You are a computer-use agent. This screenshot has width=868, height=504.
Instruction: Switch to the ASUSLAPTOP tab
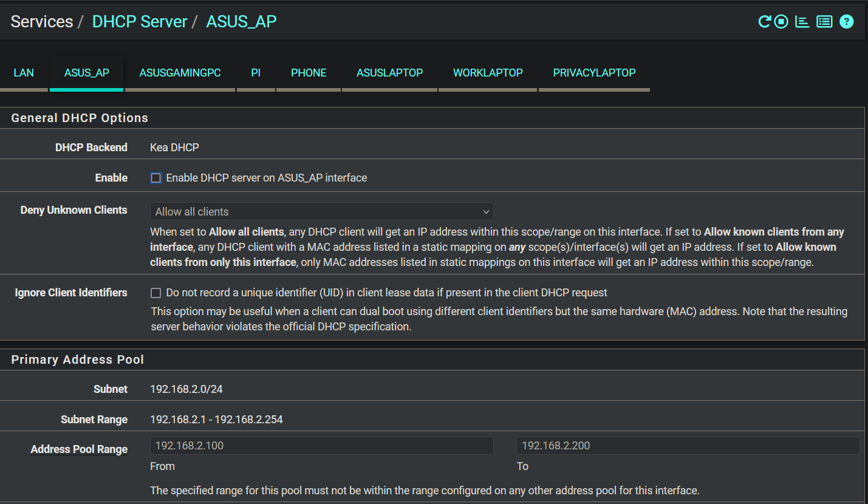click(389, 73)
